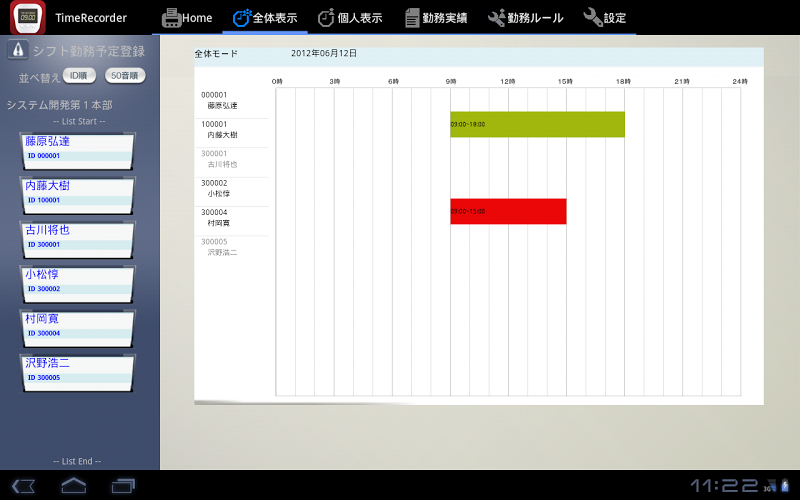
Task: Click the green 09:00-18:00 shift bar
Action: [537, 124]
